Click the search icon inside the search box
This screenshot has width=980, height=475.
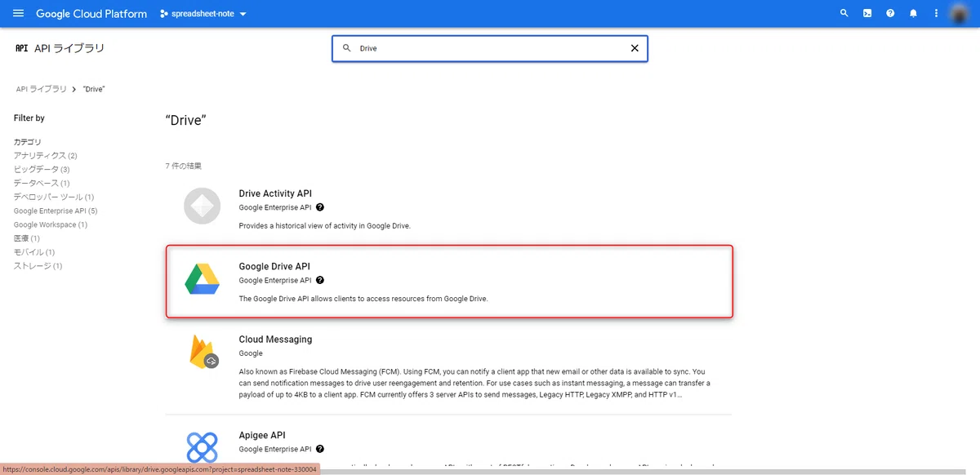[346, 48]
